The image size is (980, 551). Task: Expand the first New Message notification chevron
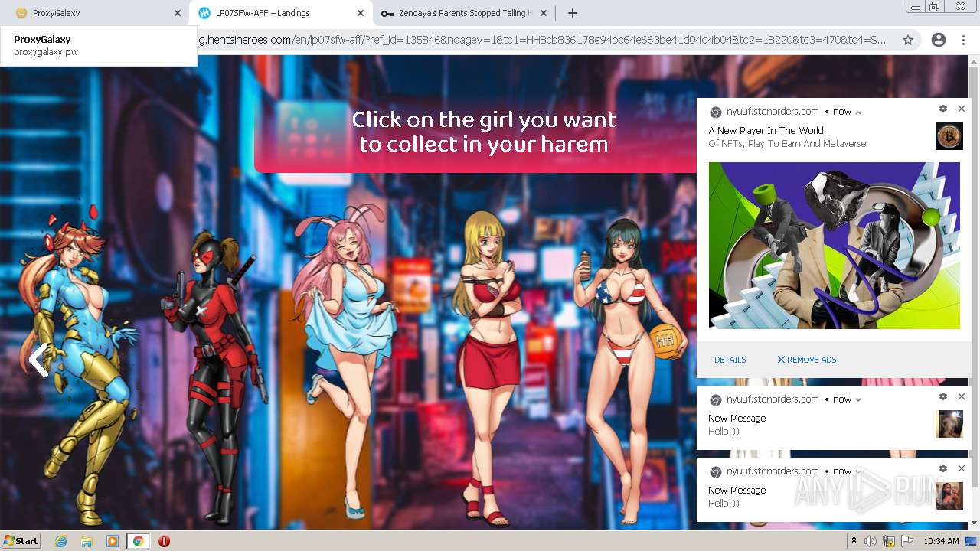pos(858,399)
